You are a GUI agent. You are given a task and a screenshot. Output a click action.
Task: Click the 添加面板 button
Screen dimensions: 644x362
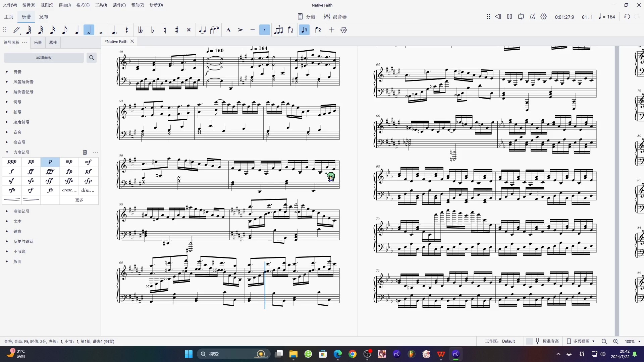[x=44, y=58]
